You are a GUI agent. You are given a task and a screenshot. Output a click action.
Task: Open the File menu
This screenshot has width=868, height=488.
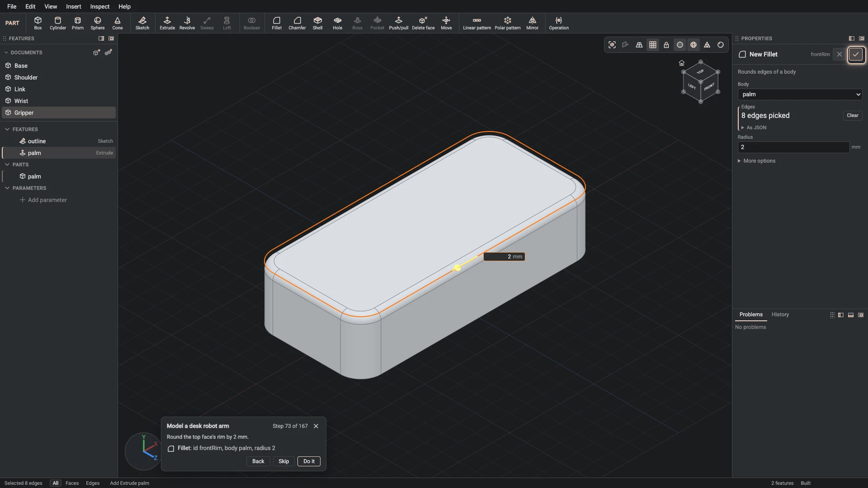pyautogui.click(x=12, y=6)
